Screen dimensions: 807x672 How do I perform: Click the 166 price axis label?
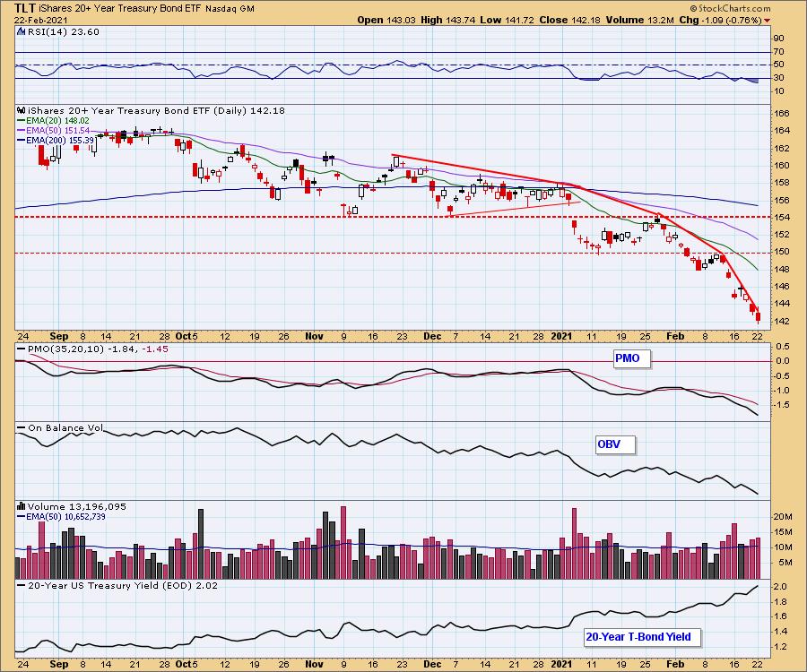coord(781,114)
